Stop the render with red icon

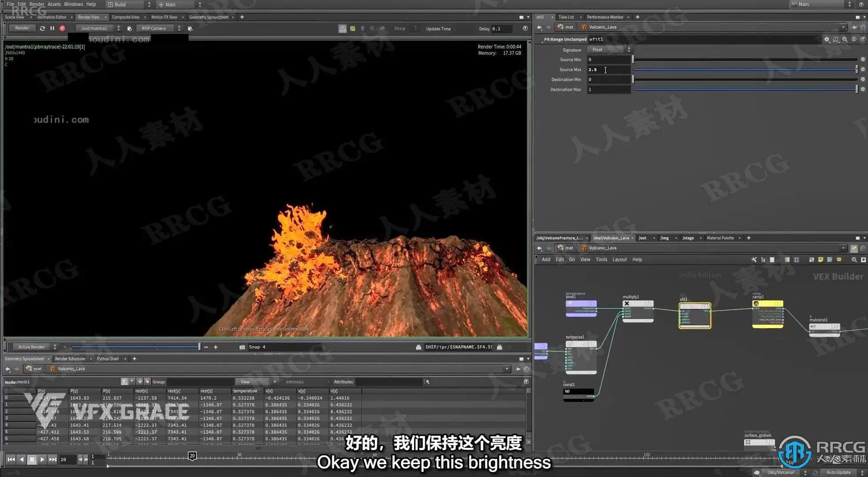[x=62, y=28]
